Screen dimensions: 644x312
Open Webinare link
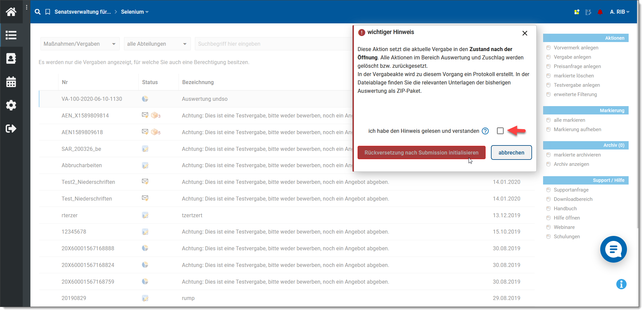click(x=564, y=227)
